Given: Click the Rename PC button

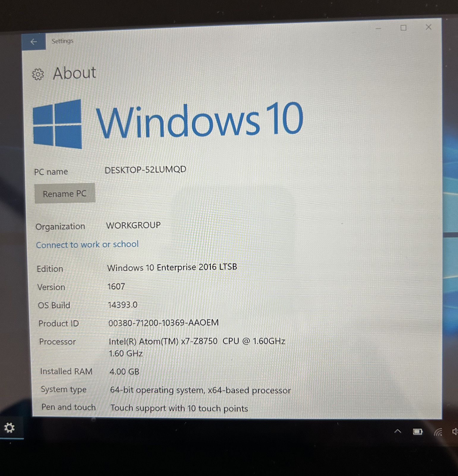Looking at the screenshot, I should tap(65, 193).
